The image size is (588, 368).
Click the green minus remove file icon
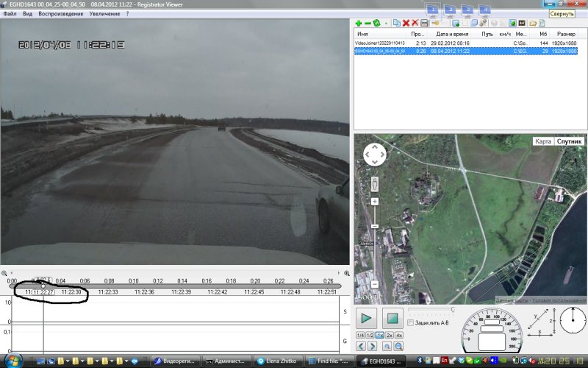click(367, 24)
